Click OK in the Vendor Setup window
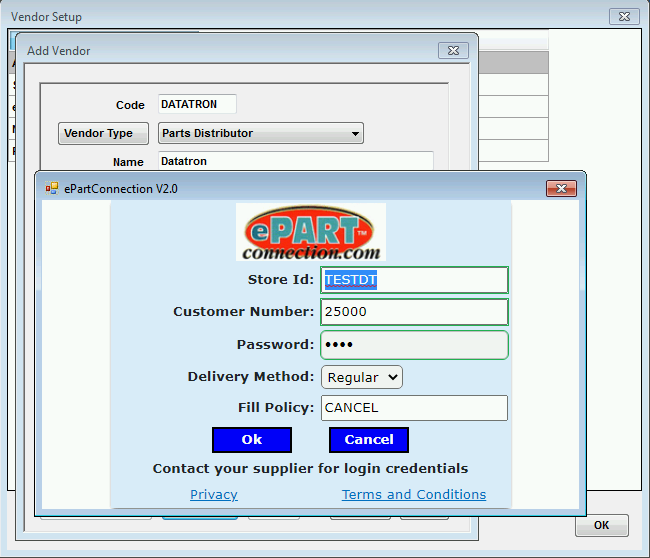Screen dimensions: 650x558 pos(601,525)
